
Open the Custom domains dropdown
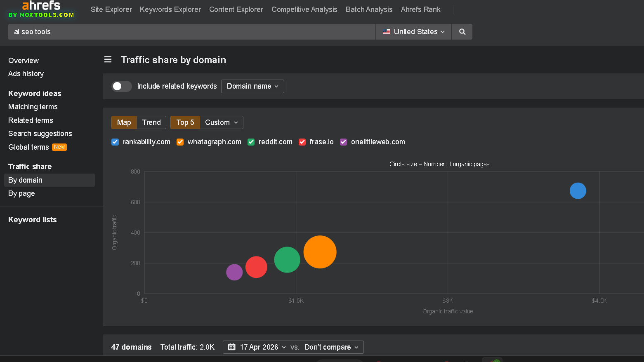coord(222,122)
